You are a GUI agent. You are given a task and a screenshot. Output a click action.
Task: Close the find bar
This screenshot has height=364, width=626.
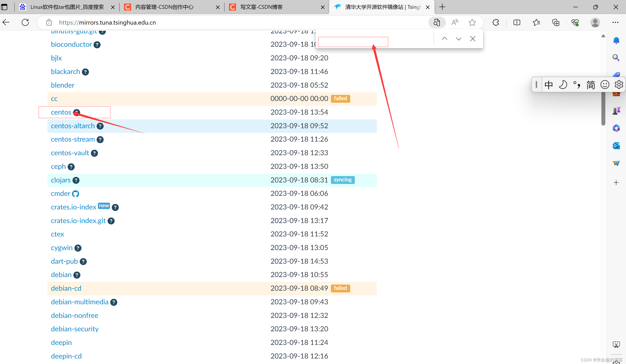tap(473, 38)
